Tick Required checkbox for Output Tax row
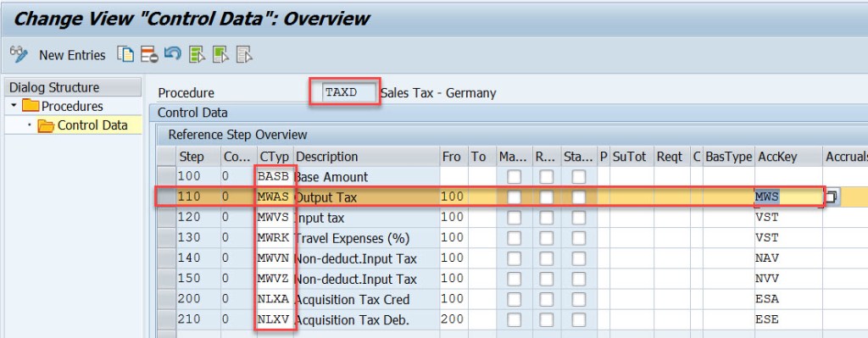868x338 pixels. (x=547, y=197)
